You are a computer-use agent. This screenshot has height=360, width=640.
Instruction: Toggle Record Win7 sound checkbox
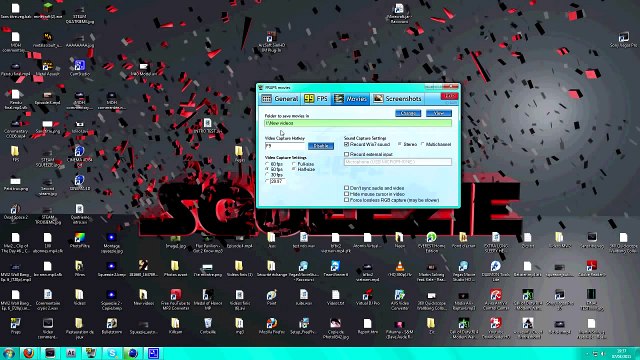pyautogui.click(x=347, y=144)
